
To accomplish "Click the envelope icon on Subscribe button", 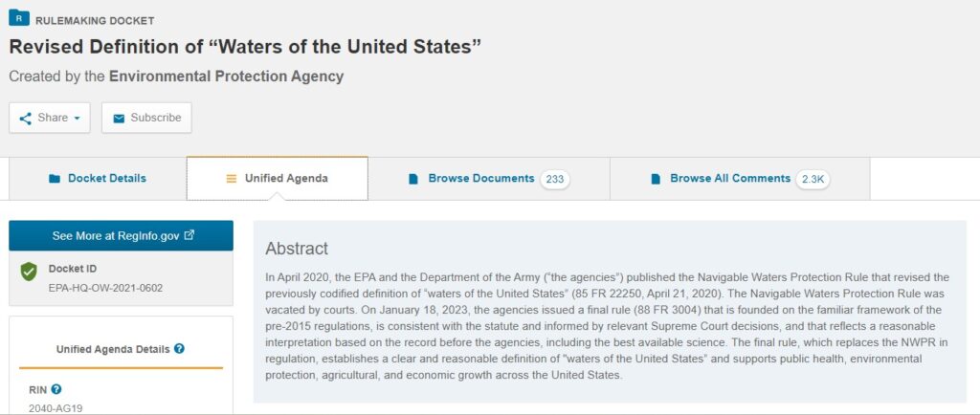I will click(x=119, y=118).
